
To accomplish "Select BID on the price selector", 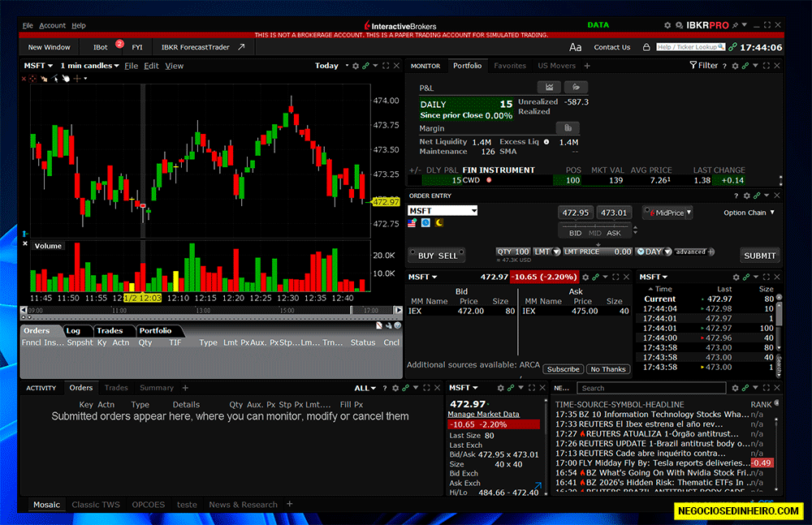I will coord(576,233).
